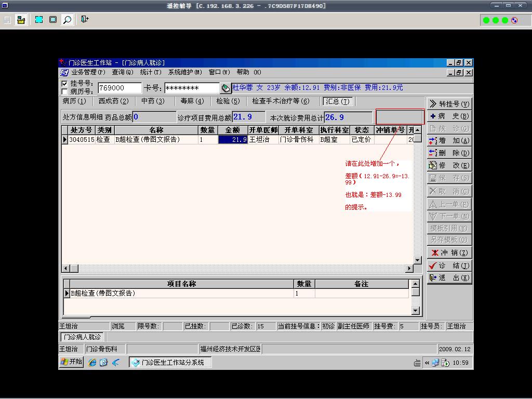
Task: Click the blue-red status icon beside green dots
Action: pos(515,20)
